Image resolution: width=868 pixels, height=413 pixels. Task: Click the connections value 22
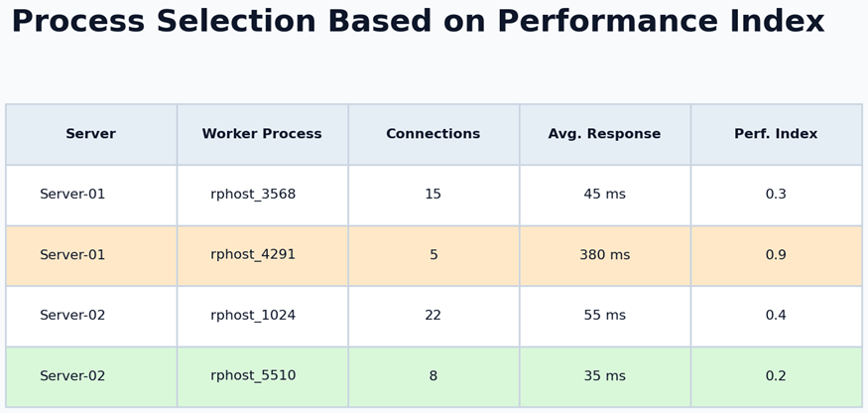(433, 316)
